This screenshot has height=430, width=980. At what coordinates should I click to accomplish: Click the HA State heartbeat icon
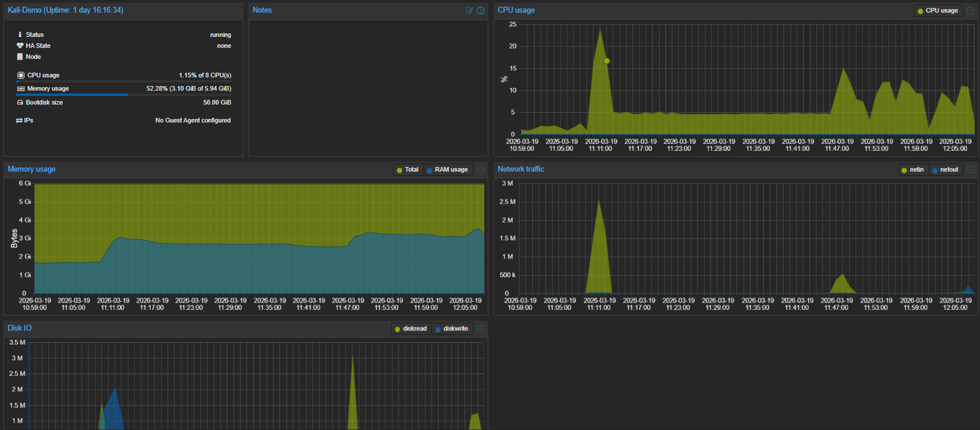click(x=20, y=46)
